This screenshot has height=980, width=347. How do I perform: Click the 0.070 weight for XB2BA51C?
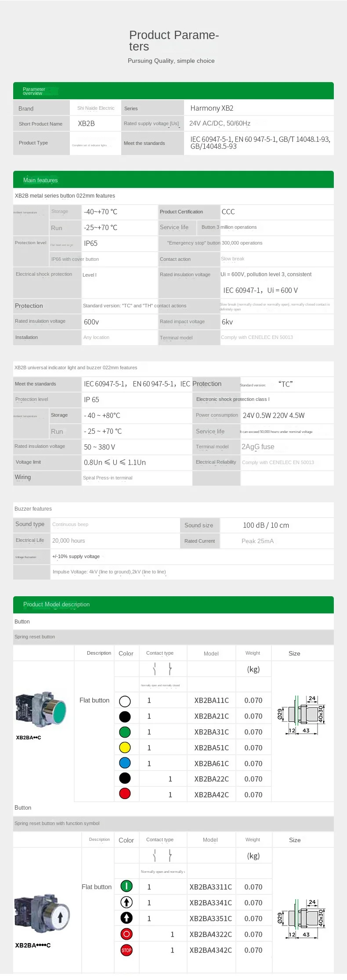pyautogui.click(x=253, y=748)
